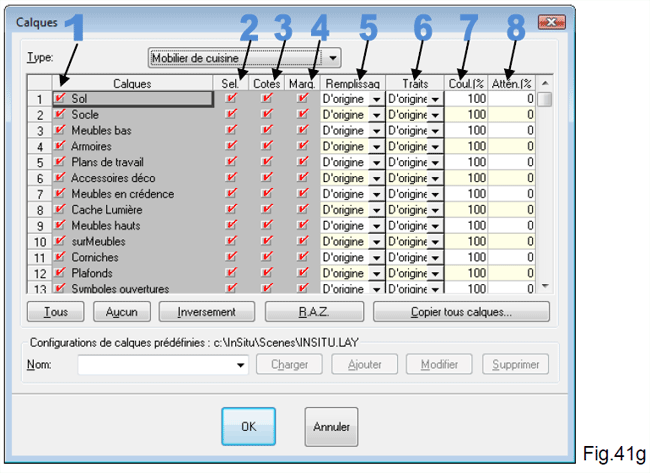Toggle Cotes checkbox for Meubles hauts
This screenshot has height=473, width=650.
point(267,225)
